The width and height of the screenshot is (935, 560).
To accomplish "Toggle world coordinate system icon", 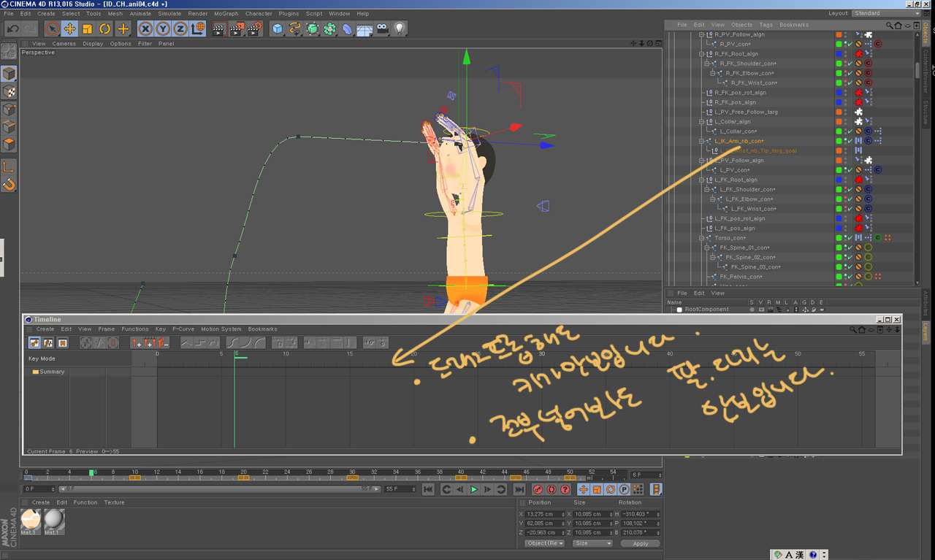I will click(x=198, y=29).
